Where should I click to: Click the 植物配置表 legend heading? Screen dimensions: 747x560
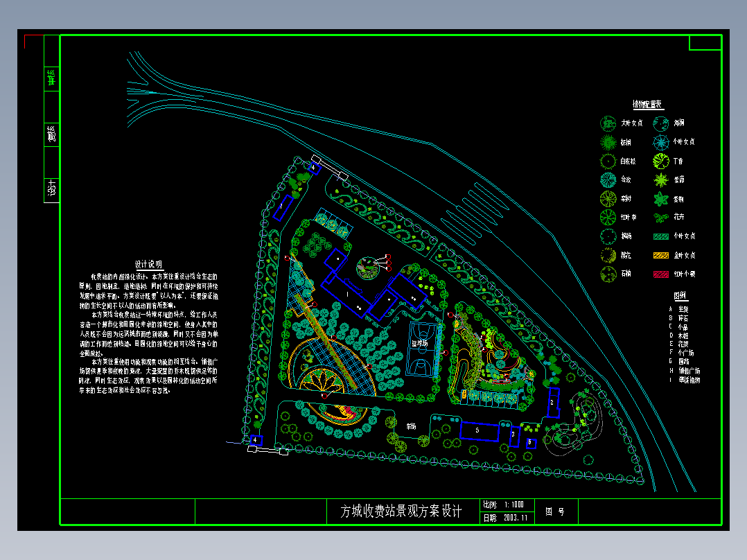pos(647,104)
